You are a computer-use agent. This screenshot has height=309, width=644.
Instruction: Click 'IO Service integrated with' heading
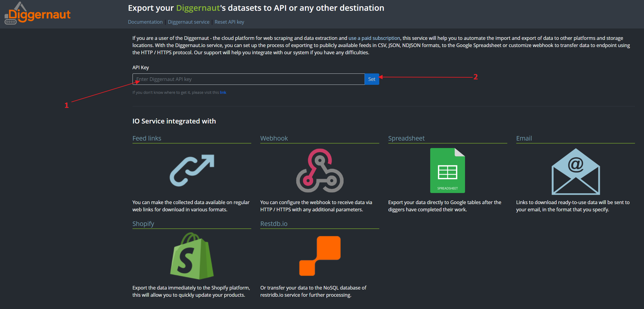[x=174, y=121]
